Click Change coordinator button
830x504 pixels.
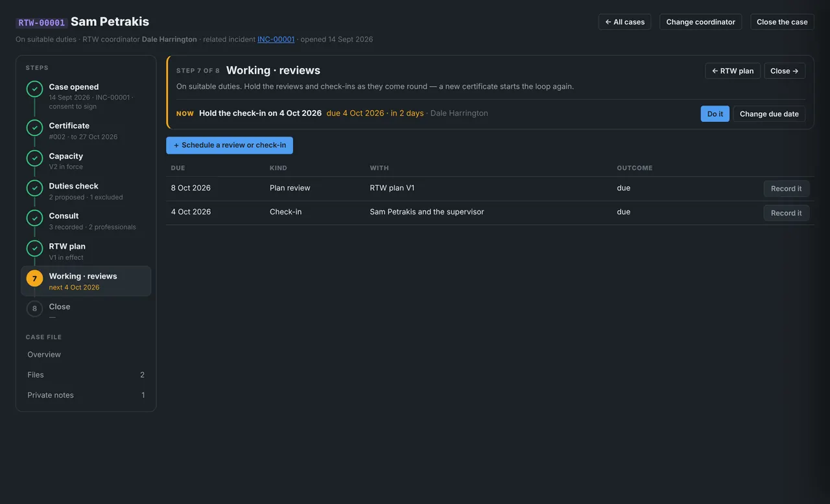click(700, 22)
